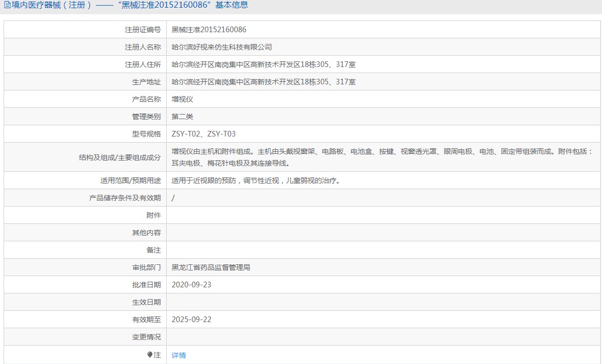
Task: Click the 审批部门 label
Action: (146, 267)
